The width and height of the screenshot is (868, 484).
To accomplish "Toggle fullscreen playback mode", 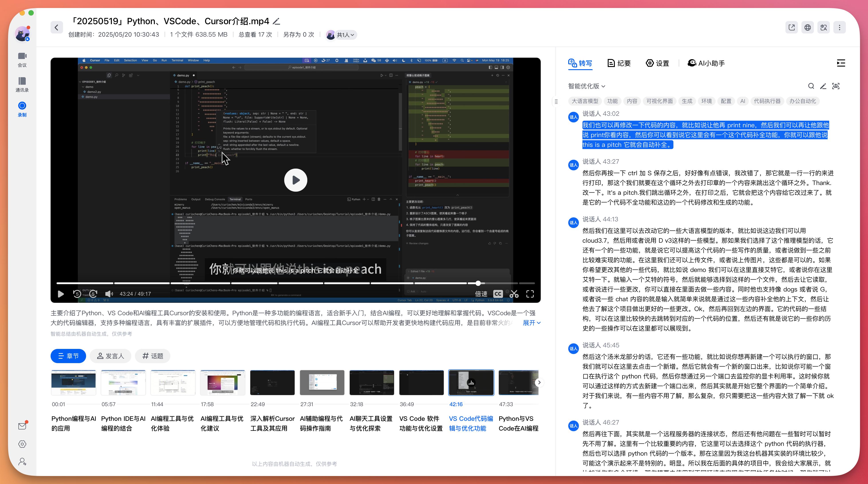I will point(530,294).
